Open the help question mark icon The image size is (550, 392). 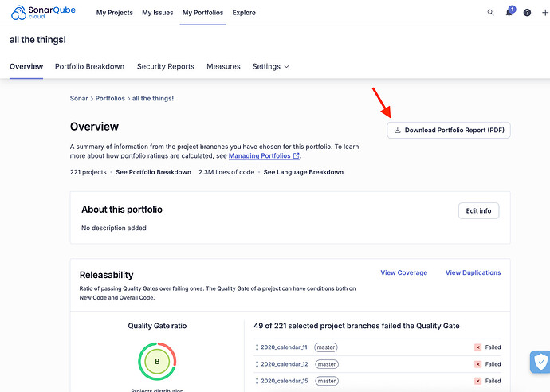click(x=527, y=13)
